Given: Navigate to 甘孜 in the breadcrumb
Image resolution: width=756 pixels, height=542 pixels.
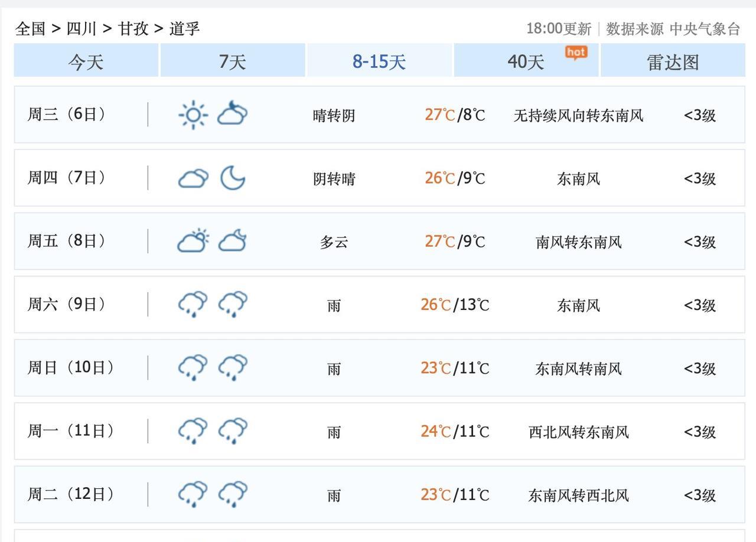Looking at the screenshot, I should [x=133, y=28].
